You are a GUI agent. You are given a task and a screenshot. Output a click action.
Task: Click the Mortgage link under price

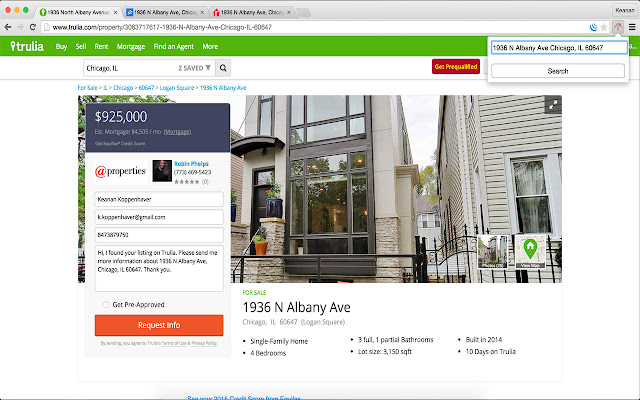(177, 132)
